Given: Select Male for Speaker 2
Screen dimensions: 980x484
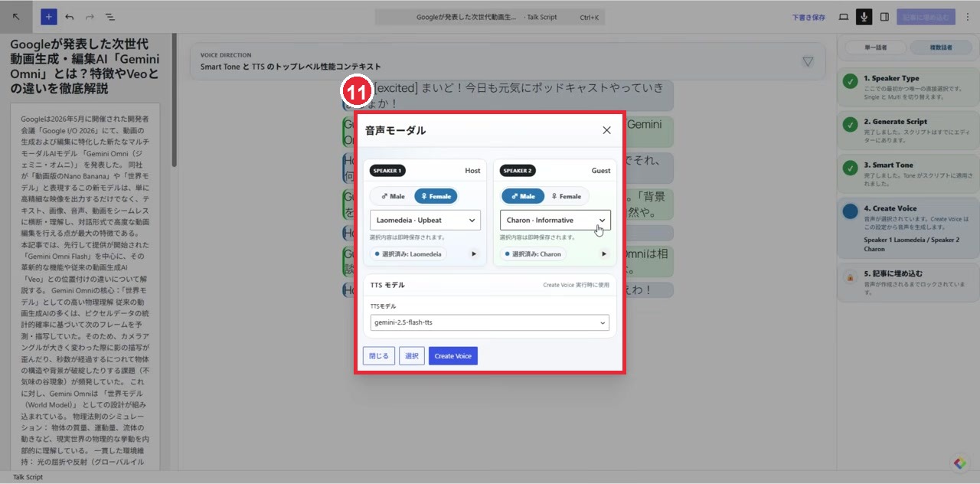Looking at the screenshot, I should [x=523, y=196].
